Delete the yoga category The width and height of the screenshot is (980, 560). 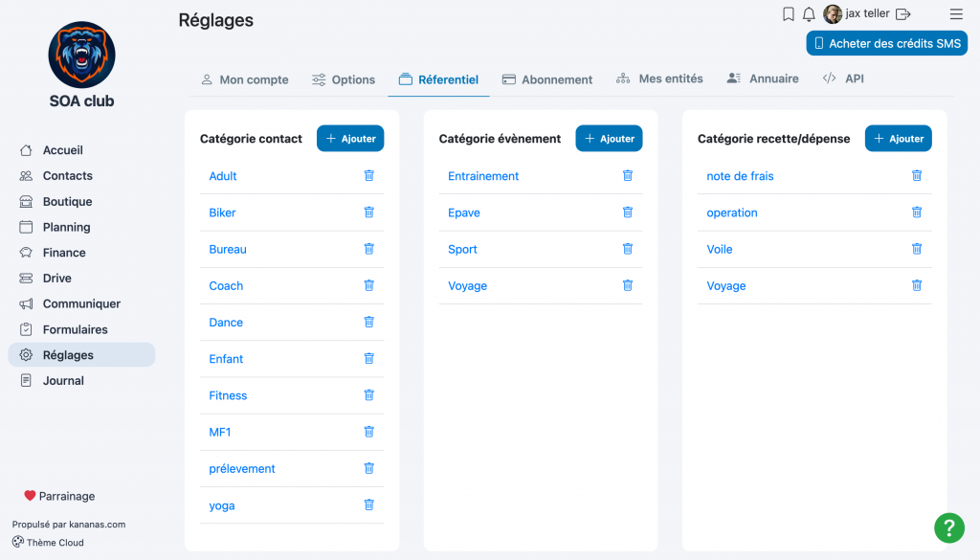368,505
